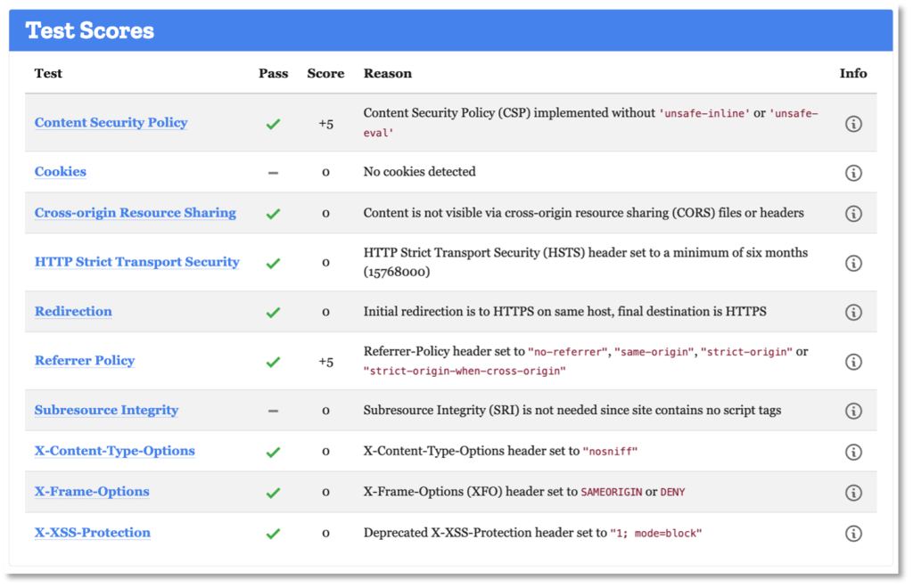Open info for the X-Frame-Options row
This screenshot has width=913, height=588.
(853, 492)
